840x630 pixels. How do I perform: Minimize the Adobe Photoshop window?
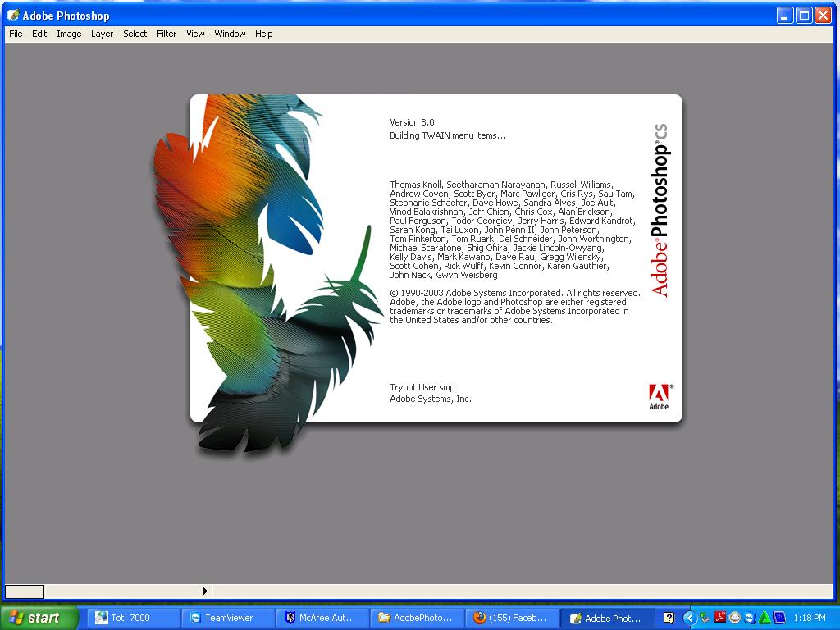785,16
